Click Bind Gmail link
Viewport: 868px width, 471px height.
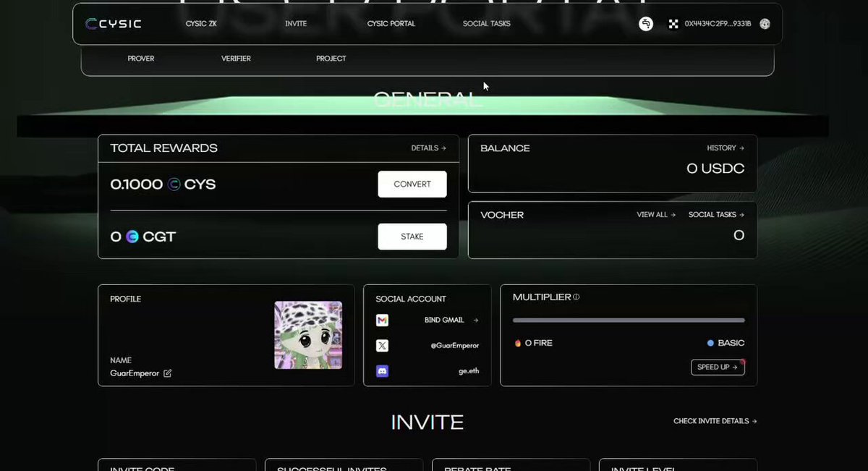tap(451, 320)
